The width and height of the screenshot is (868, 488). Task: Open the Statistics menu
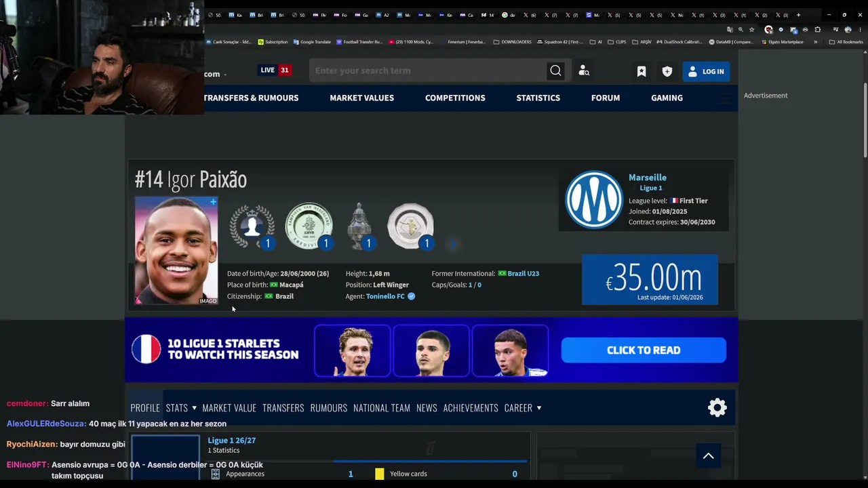[538, 98]
